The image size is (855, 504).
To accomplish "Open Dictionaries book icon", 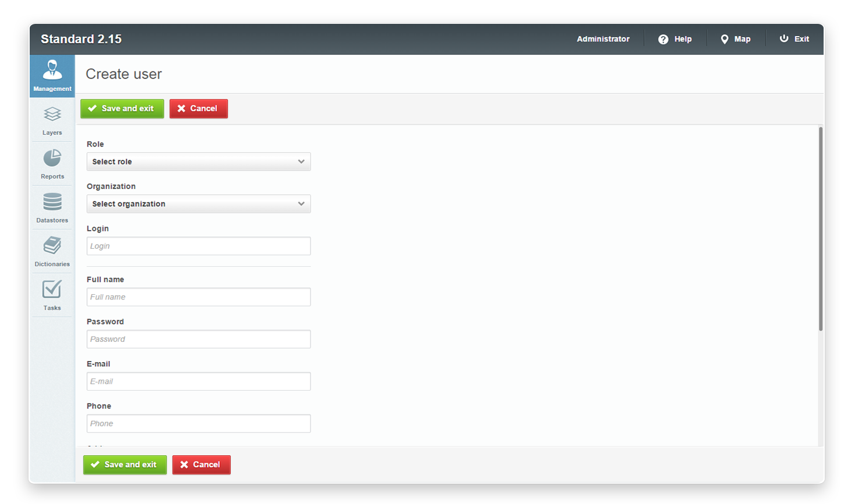I will tap(52, 245).
